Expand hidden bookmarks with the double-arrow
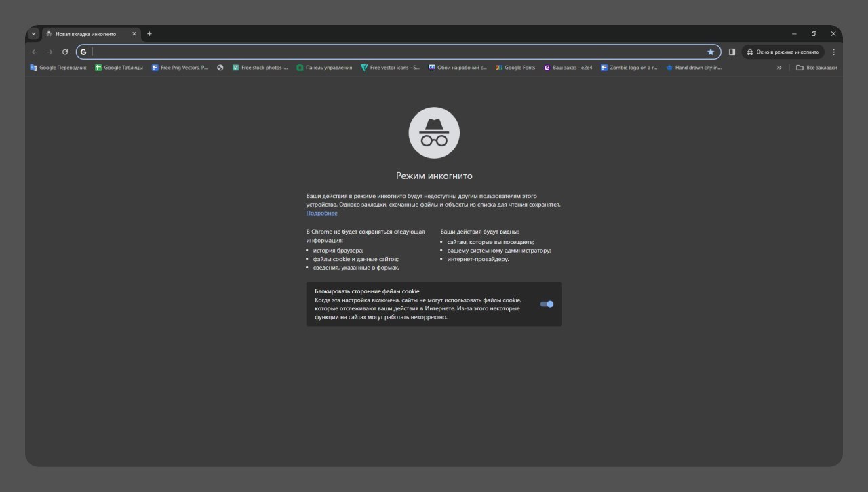 coord(780,67)
